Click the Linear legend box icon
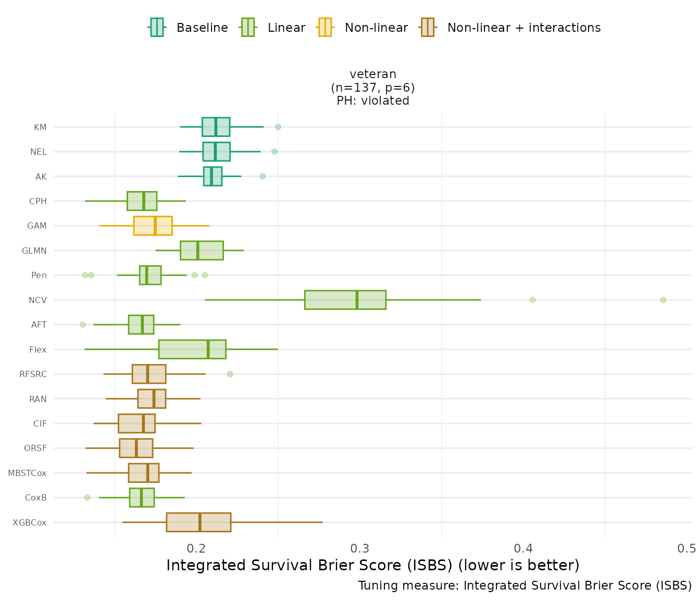 247,28
